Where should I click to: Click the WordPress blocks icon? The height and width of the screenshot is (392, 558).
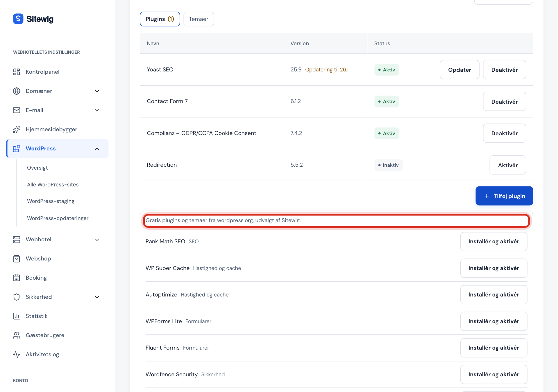pos(17,148)
